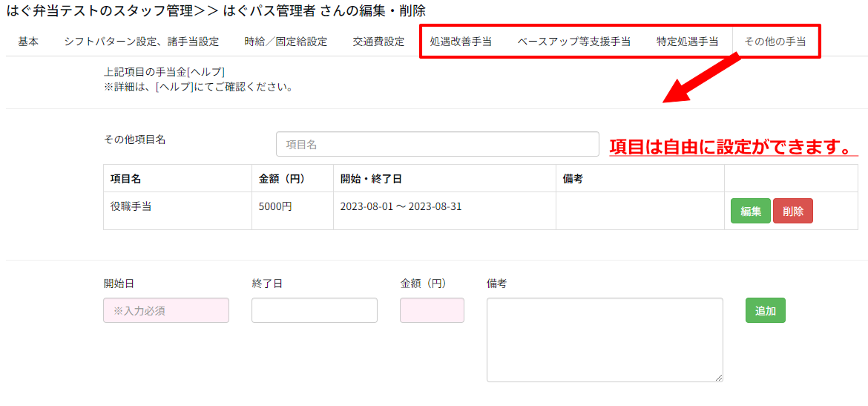Switch to ベースアップ等支援手当 tab
The image size is (868, 406).
click(573, 42)
